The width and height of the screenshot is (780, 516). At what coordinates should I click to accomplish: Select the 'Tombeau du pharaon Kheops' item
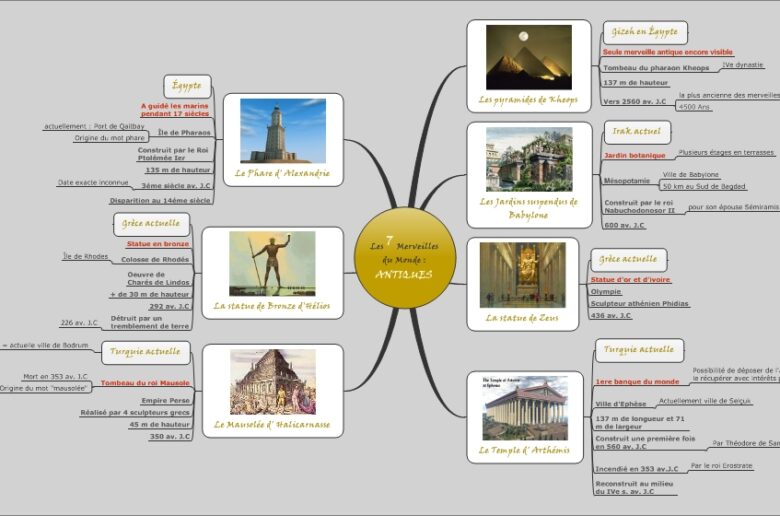pos(654,68)
